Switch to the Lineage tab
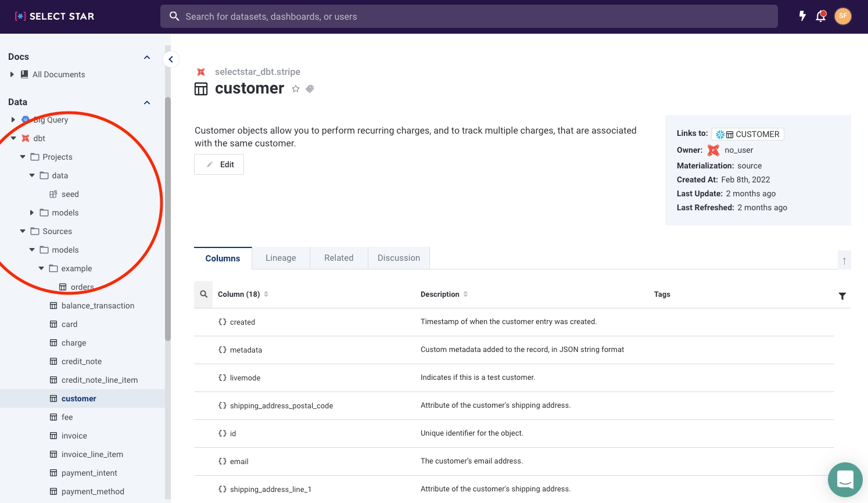The image size is (868, 503). (281, 258)
